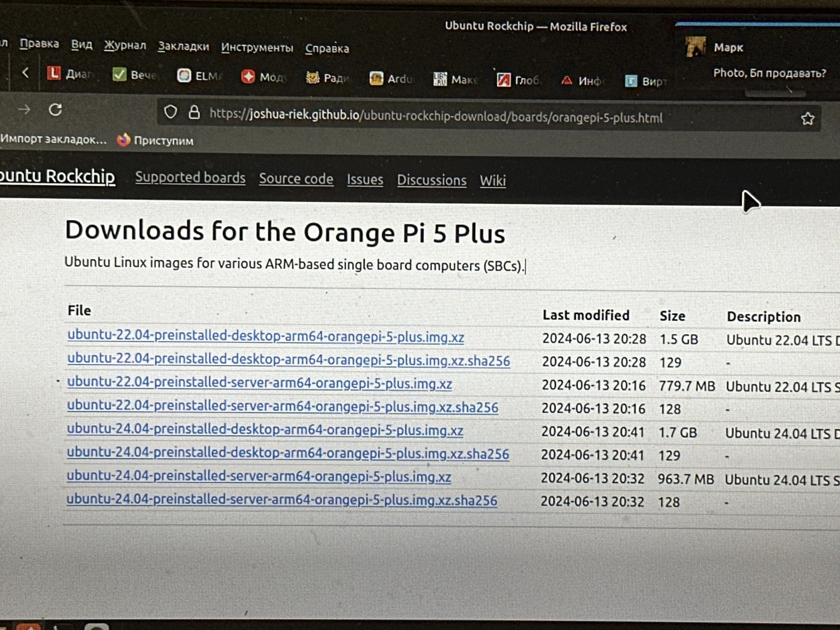
Task: Open the Ardu bookmark favicon
Action: [x=376, y=78]
